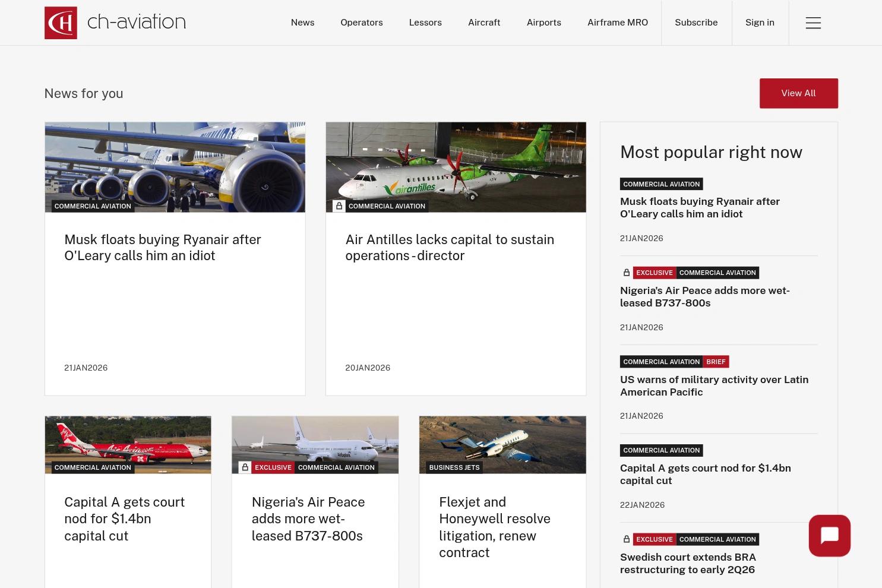
Task: Open the hamburger menu icon
Action: (x=813, y=23)
